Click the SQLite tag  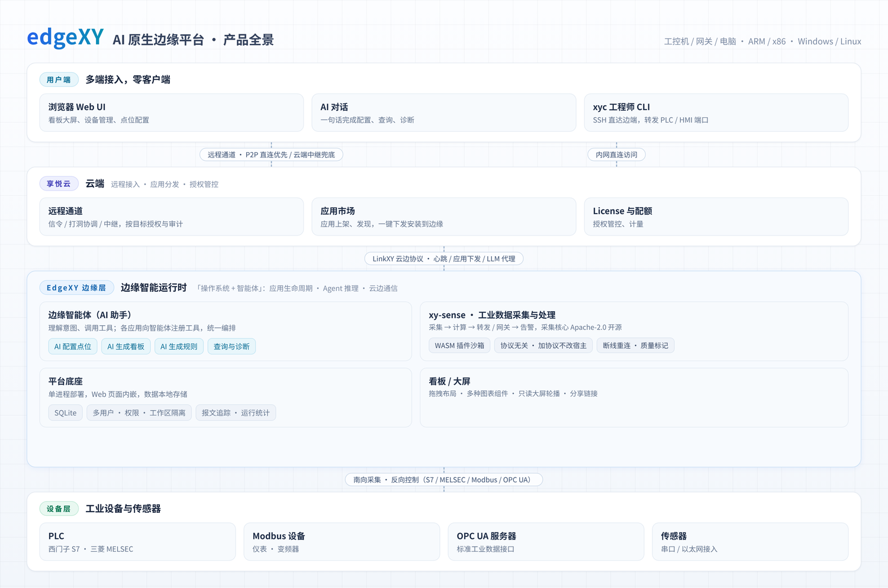pyautogui.click(x=65, y=412)
